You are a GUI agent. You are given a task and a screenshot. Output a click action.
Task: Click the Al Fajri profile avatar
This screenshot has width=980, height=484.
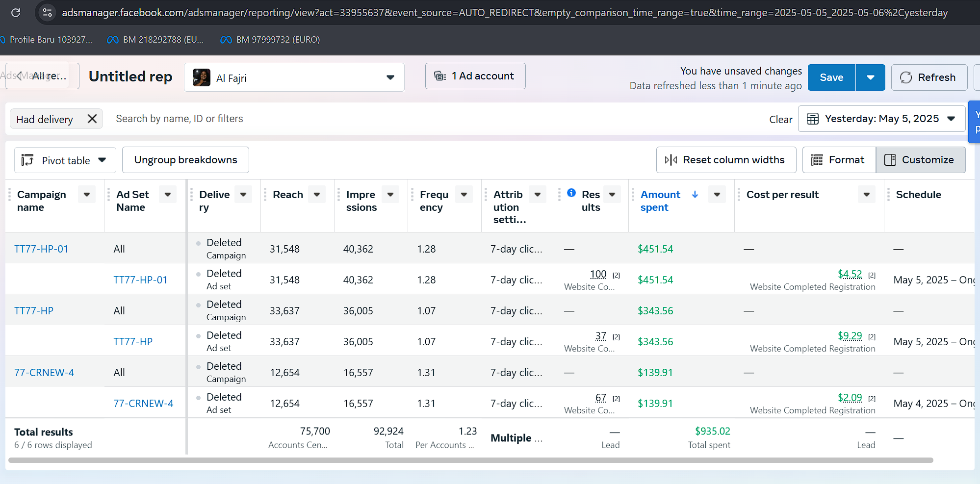[x=202, y=77]
